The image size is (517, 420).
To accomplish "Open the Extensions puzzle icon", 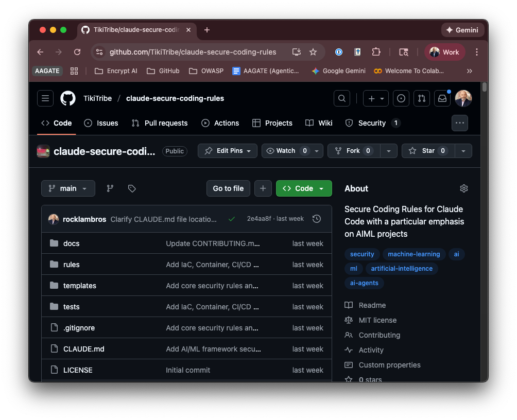I will click(x=376, y=52).
